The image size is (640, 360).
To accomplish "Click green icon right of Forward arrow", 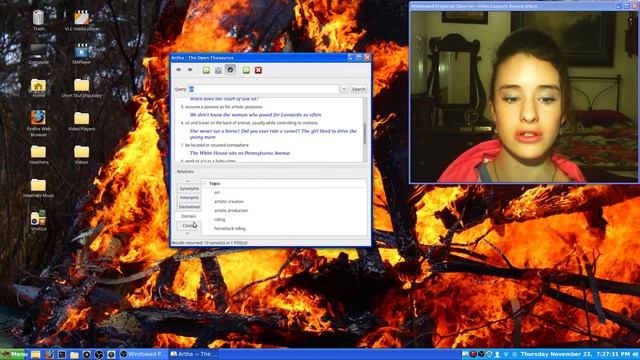I will [x=206, y=70].
